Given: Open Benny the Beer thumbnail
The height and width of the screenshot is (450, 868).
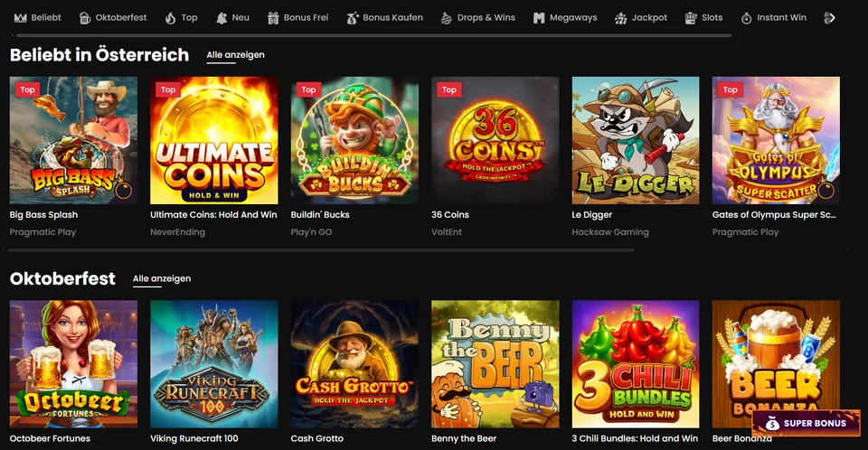Looking at the screenshot, I should (495, 364).
